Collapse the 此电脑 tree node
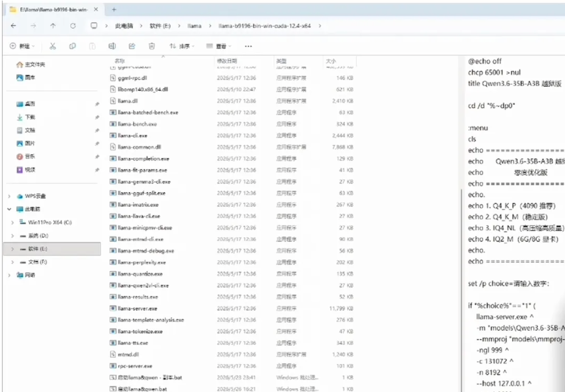The width and height of the screenshot is (565, 392). 9,209
